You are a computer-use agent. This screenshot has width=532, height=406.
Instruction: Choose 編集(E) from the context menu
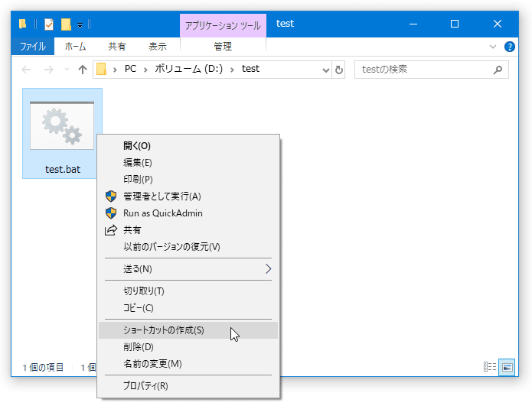(188, 163)
